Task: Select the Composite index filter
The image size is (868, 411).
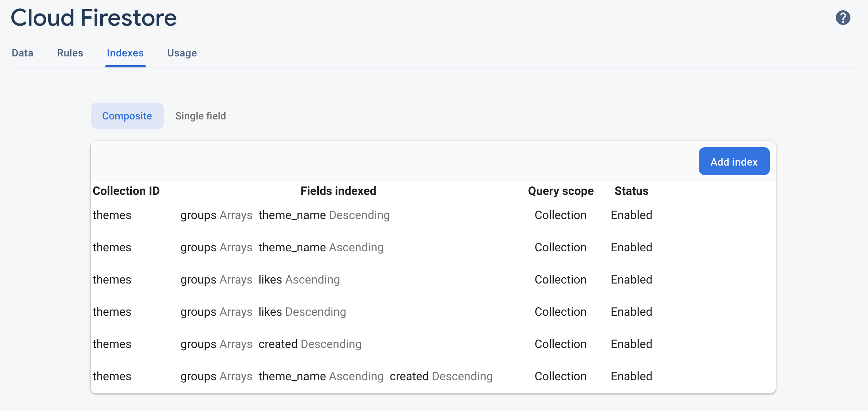Action: 127,116
